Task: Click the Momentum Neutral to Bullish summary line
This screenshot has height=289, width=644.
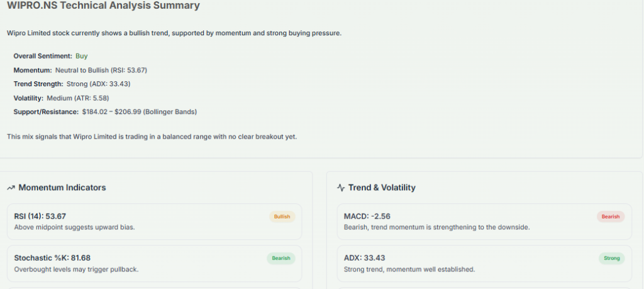Action: pyautogui.click(x=80, y=70)
